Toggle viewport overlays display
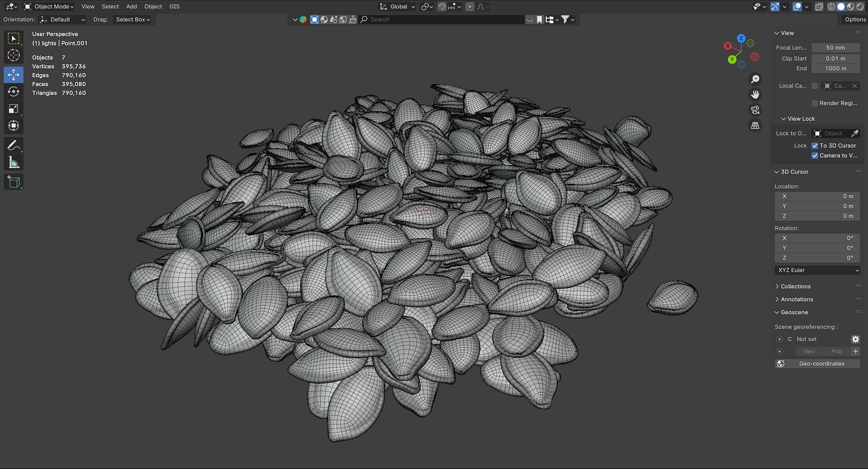868x469 pixels. tap(797, 7)
